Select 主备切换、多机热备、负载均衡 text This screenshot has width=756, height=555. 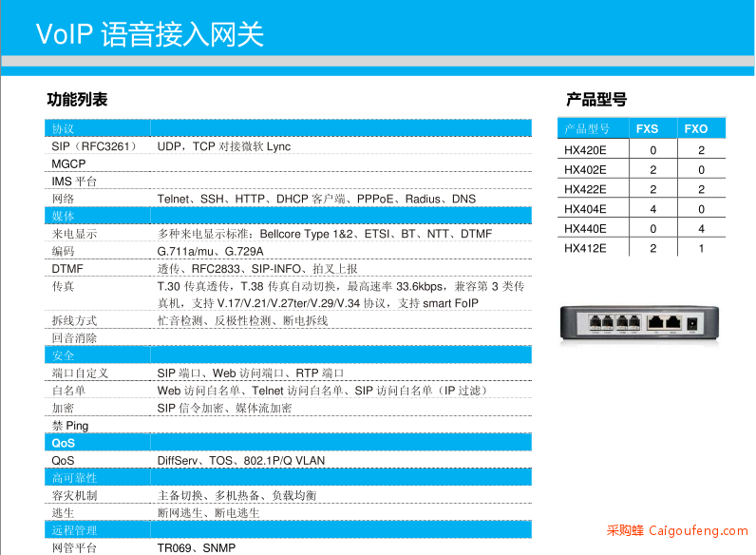(x=236, y=496)
